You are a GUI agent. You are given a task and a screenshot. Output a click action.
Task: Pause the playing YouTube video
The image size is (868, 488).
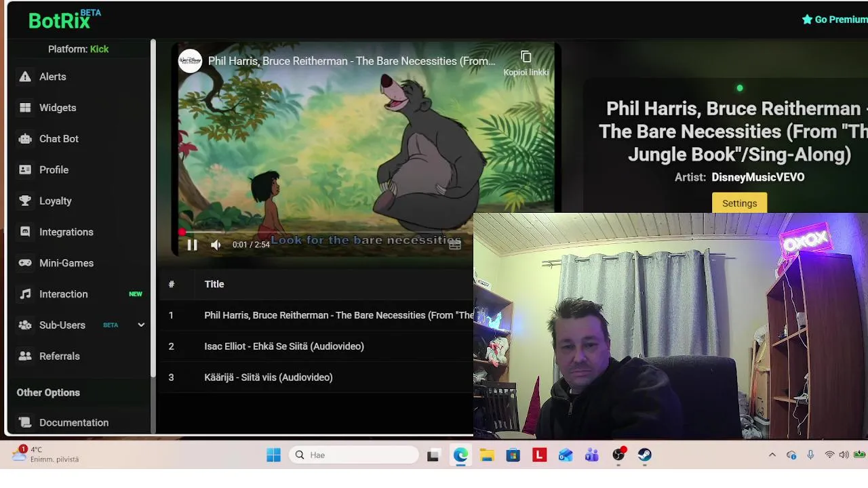[192, 245]
